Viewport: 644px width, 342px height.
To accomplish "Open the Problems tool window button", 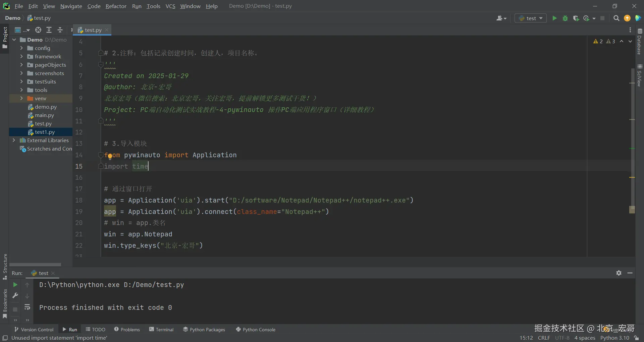I will tap(127, 330).
